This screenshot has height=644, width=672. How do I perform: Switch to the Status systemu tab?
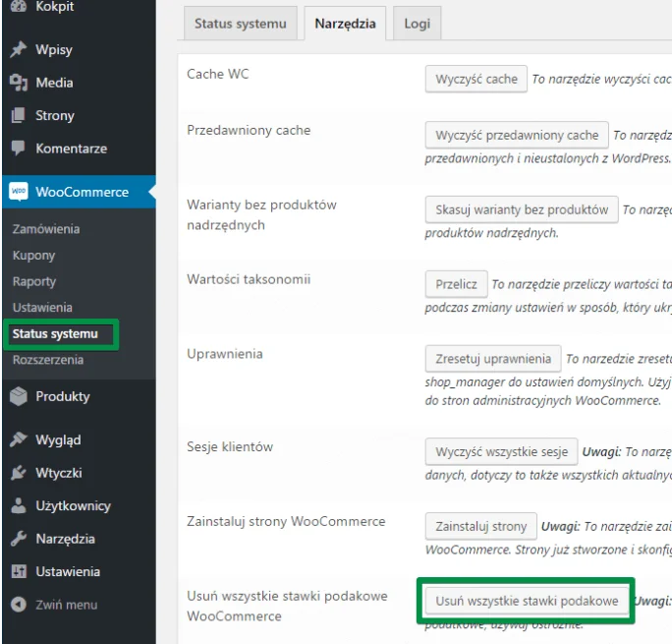point(241,24)
